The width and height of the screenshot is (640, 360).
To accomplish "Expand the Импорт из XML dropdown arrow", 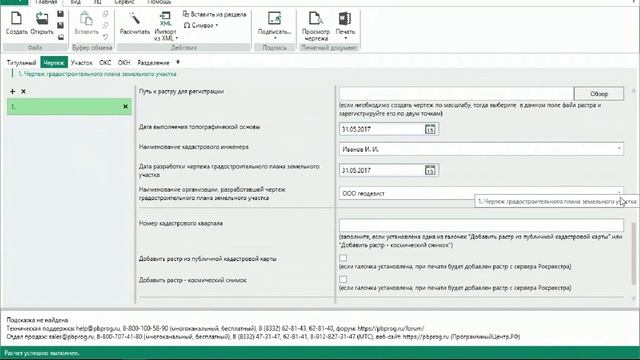I will coord(177,38).
